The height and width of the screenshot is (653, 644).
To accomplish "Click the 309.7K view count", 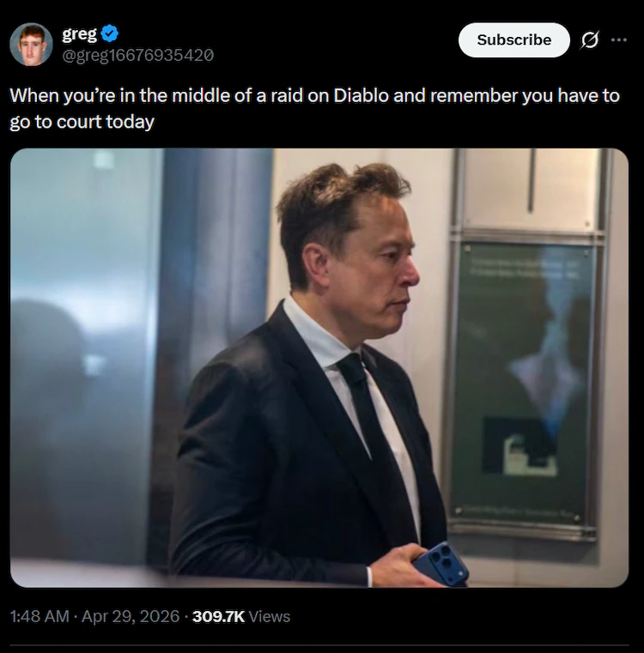I will (x=218, y=616).
